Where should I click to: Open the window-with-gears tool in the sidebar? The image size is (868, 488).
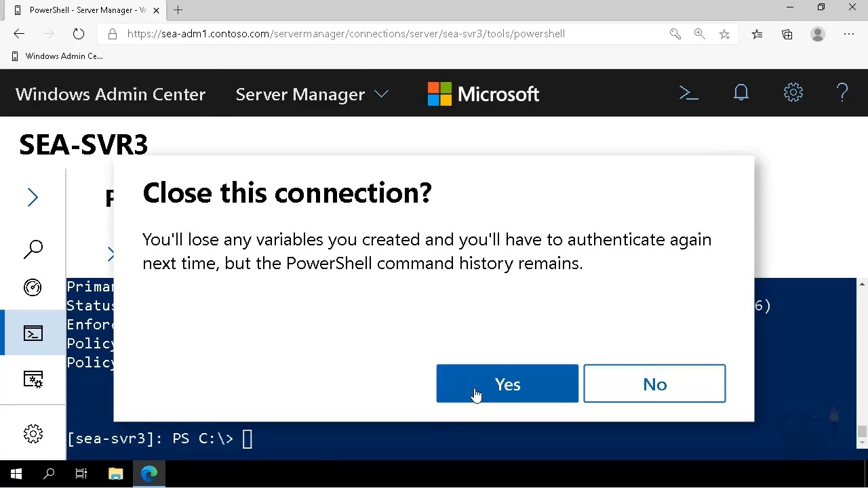(x=33, y=379)
